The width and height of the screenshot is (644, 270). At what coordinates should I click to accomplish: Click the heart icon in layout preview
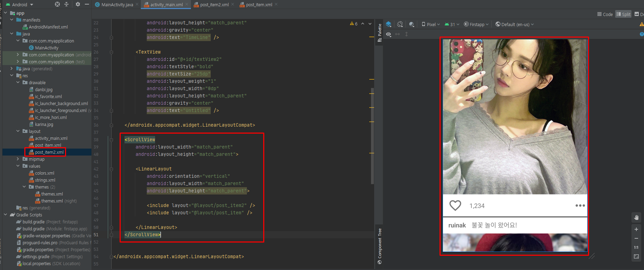(455, 205)
